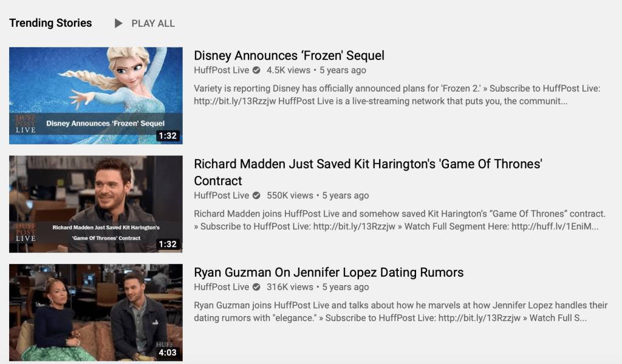This screenshot has height=364, width=622.
Task: Click verified badge on Richard Madden video channel
Action: [256, 195]
